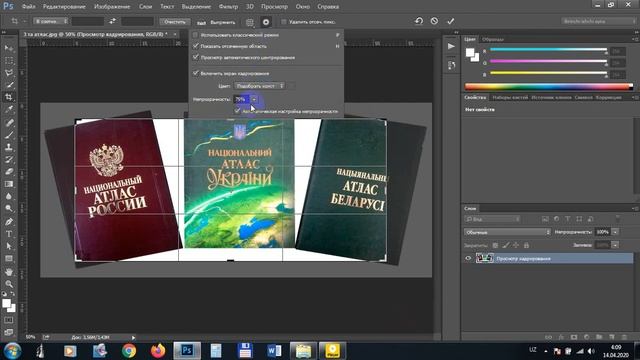The image size is (640, 360).
Task: Commit the crop with checkmark icon
Action: pyautogui.click(x=450, y=21)
